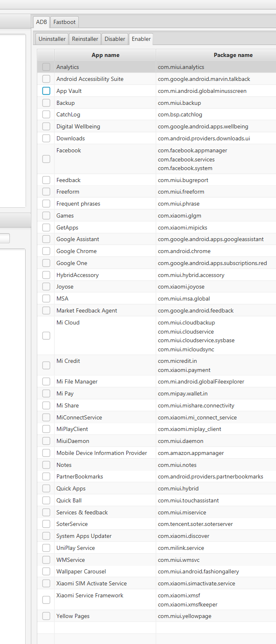Check the Mi File Manager checkbox

46,381
